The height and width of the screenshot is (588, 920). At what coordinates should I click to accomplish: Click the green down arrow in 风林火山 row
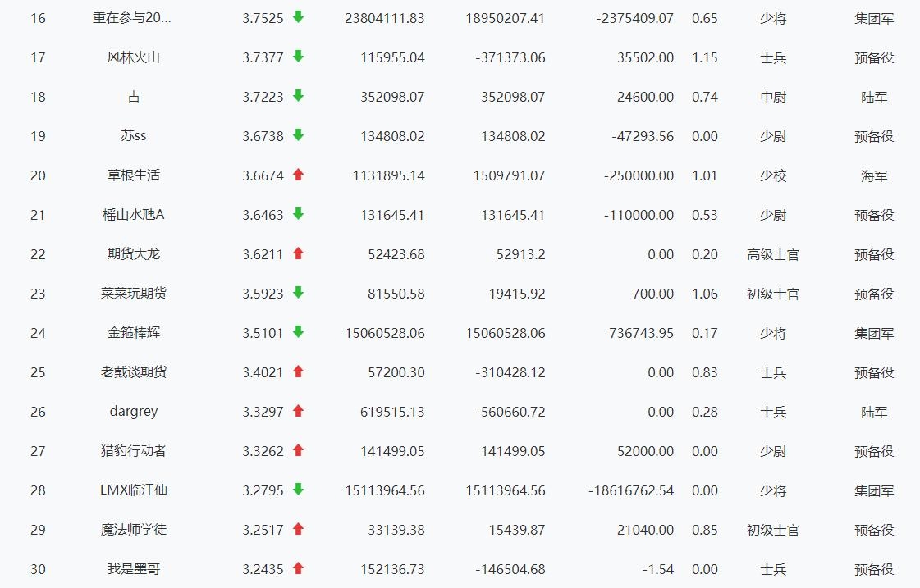pyautogui.click(x=298, y=57)
